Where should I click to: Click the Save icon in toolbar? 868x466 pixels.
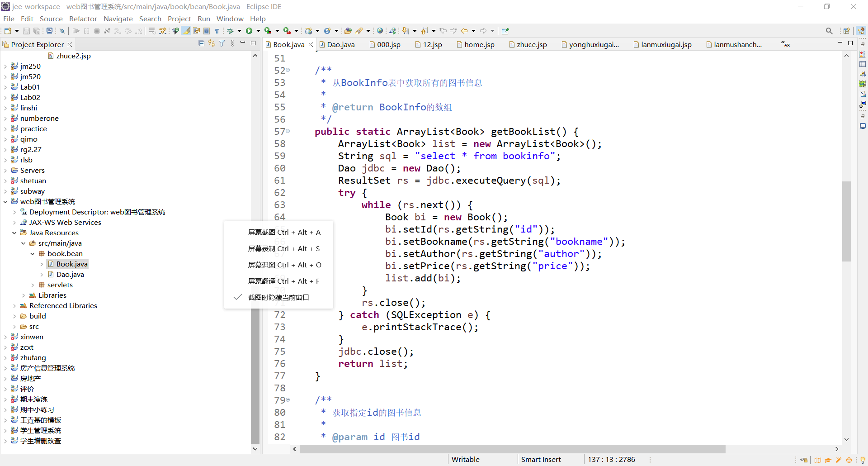point(26,31)
